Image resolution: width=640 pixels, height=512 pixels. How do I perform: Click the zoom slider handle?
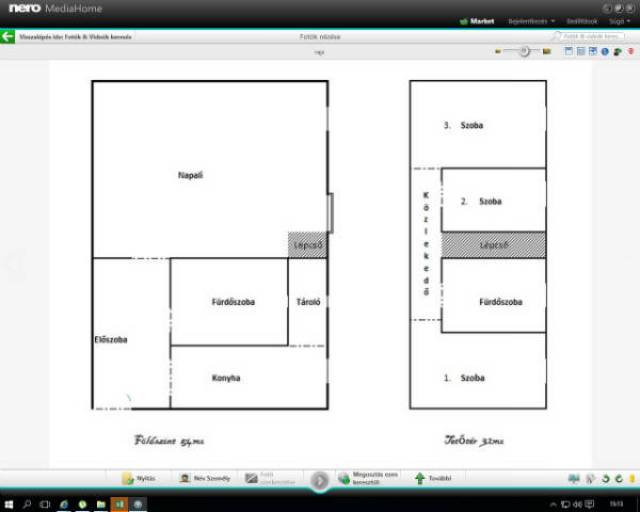pyautogui.click(x=523, y=51)
